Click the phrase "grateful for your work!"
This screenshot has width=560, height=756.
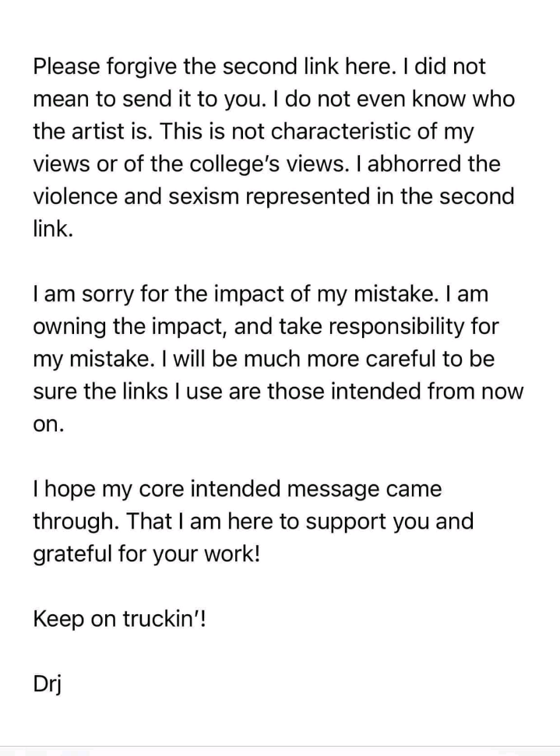146,554
